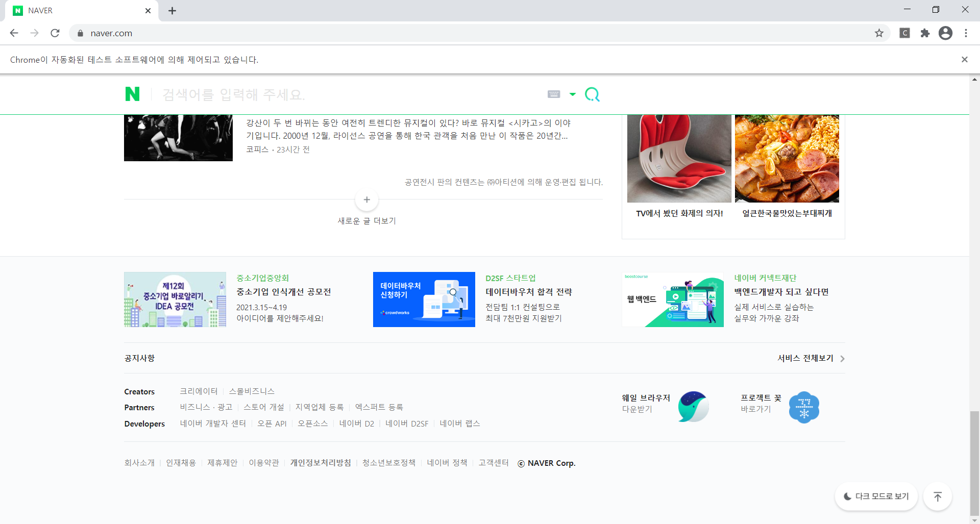
Task: Open 오픈 API link
Action: pos(272,423)
